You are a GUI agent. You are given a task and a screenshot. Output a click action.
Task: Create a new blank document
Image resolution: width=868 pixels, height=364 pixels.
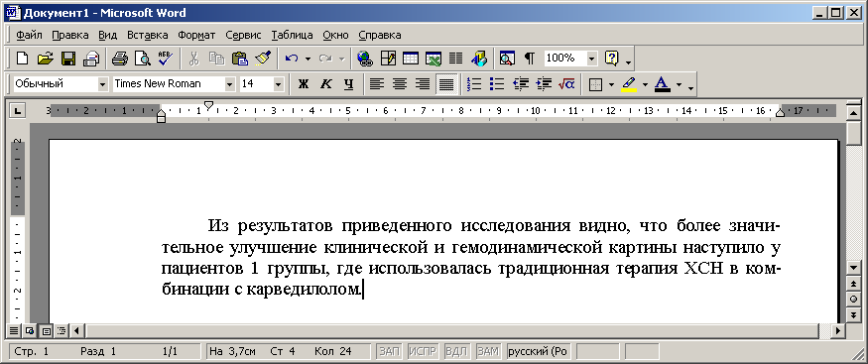22,58
